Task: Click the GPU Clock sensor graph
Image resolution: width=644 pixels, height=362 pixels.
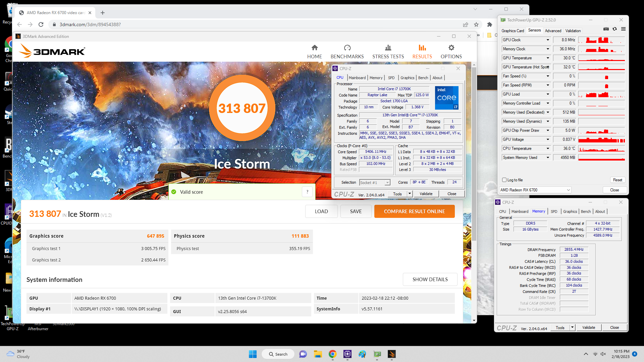Action: (x=601, y=40)
